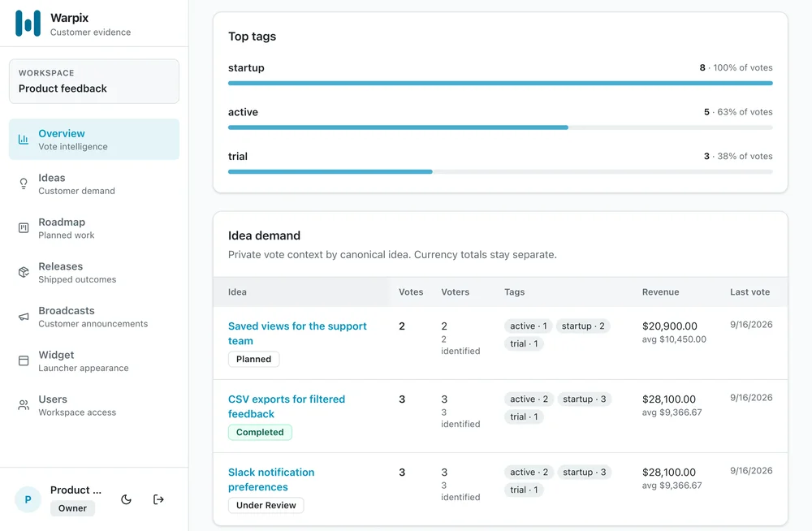Click the Planned status badge
Screen dimensions: 812x531
(x=253, y=359)
